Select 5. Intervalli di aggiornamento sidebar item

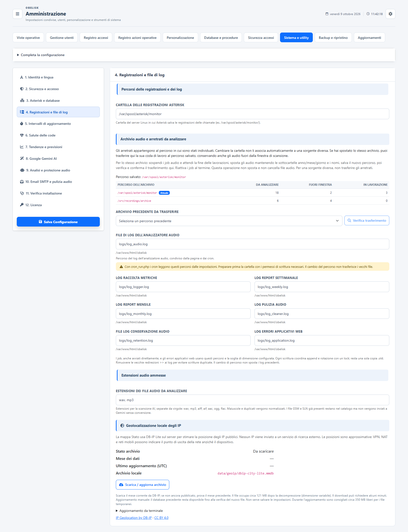click(58, 124)
